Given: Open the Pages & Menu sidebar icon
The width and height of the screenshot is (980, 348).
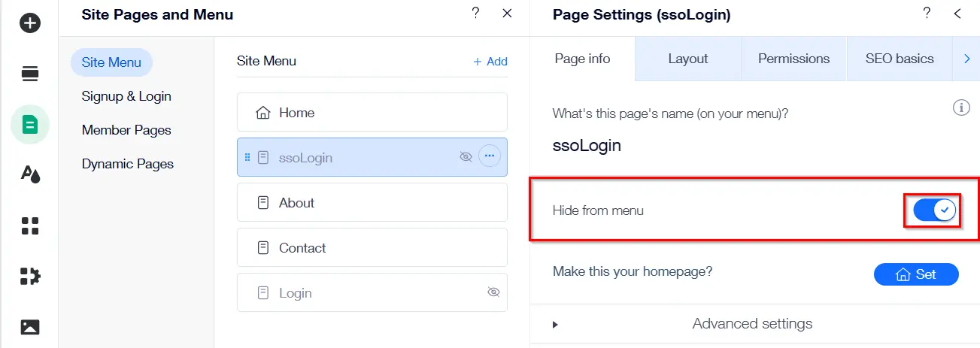Looking at the screenshot, I should pos(30,124).
